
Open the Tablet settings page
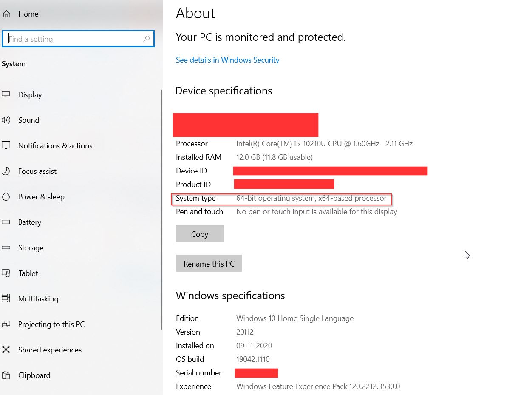coord(28,273)
